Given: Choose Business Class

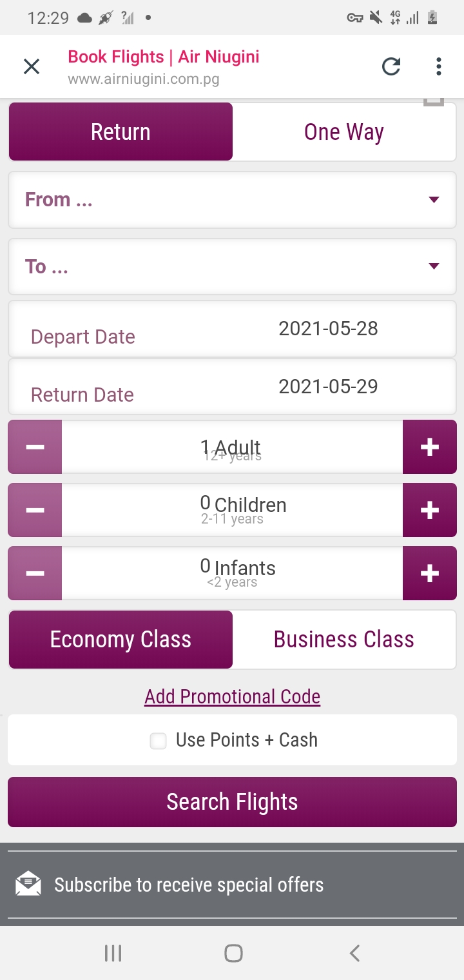Looking at the screenshot, I should click(343, 640).
